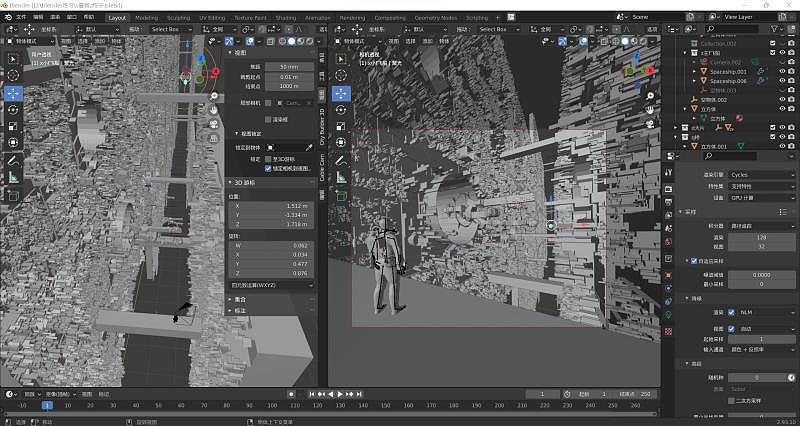This screenshot has width=800, height=426.
Task: Toggle eye visibility for 立方体.001
Action: coord(782,146)
